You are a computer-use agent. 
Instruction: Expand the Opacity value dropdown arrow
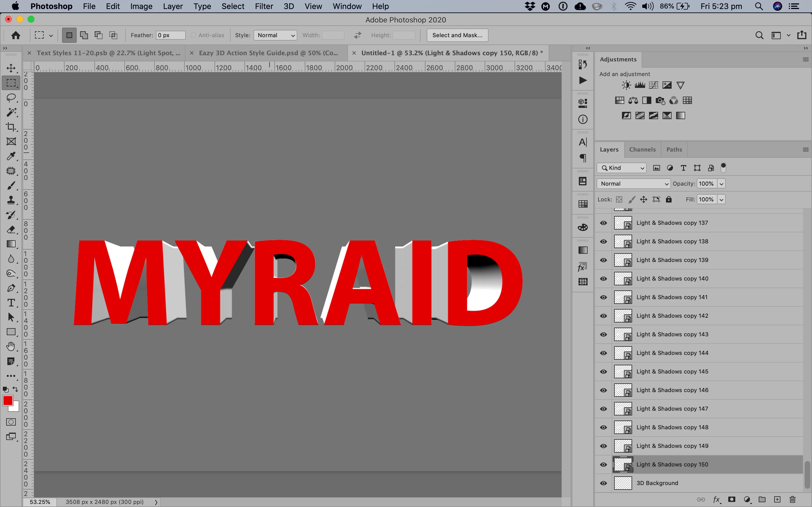point(721,184)
